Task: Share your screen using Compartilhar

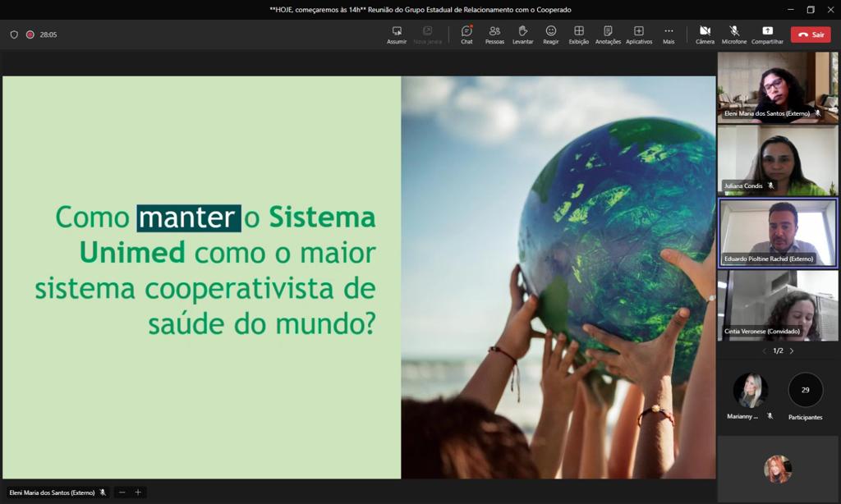Action: tap(767, 34)
